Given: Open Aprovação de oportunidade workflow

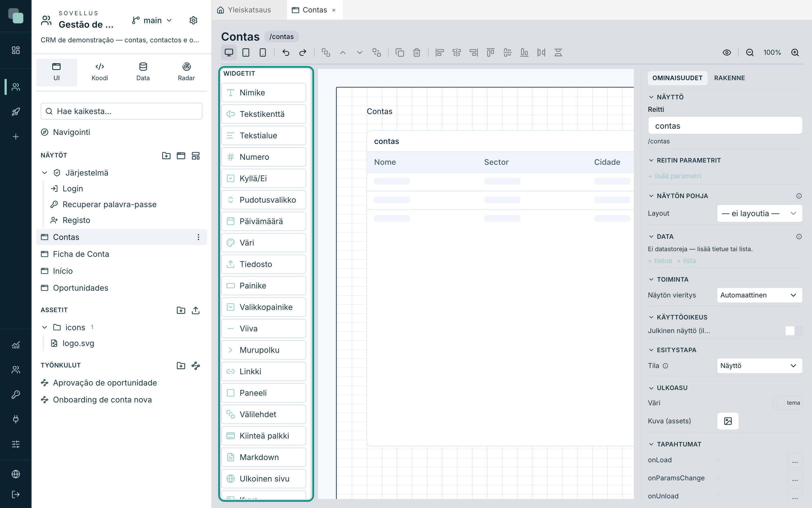Looking at the screenshot, I should (x=122, y=383).
